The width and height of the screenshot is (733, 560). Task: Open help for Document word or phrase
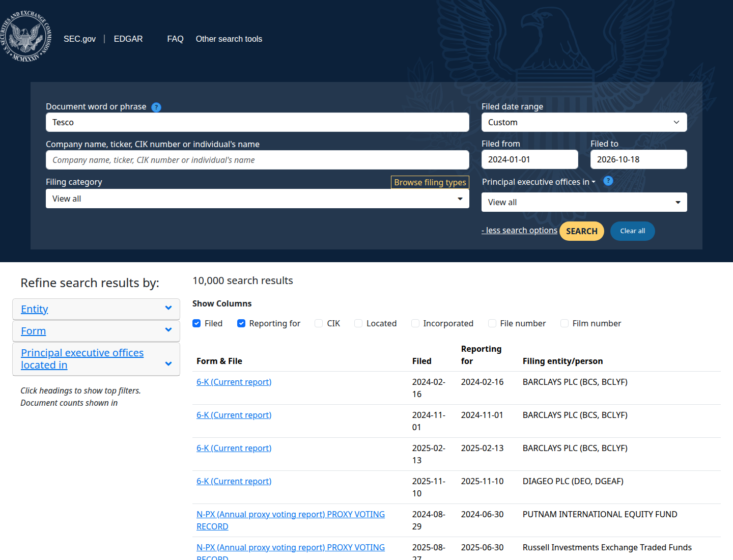(x=156, y=107)
